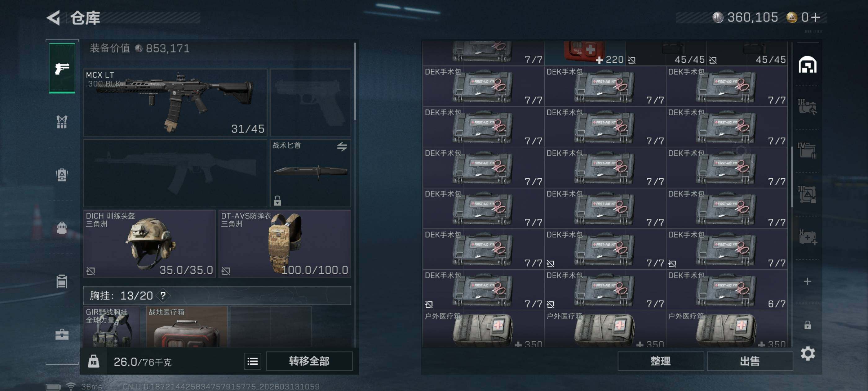Select the weapons tab in the left sidebar

click(x=62, y=68)
